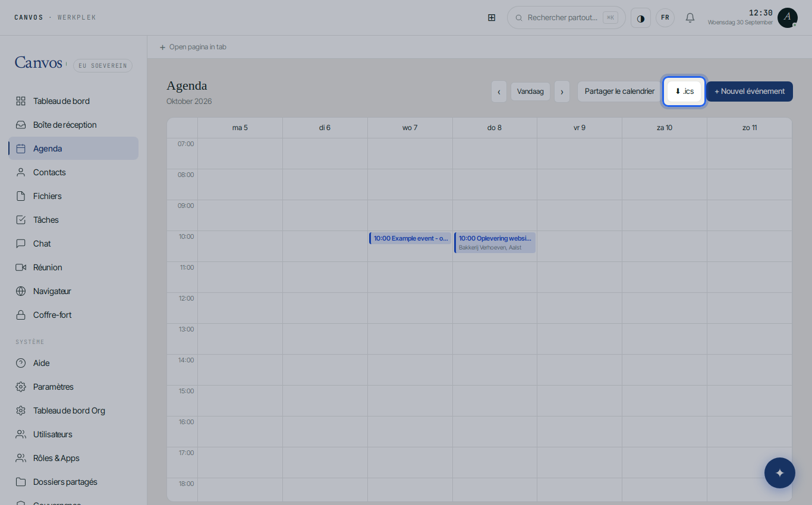Jump to Vandaag
The image size is (812, 505).
point(530,91)
